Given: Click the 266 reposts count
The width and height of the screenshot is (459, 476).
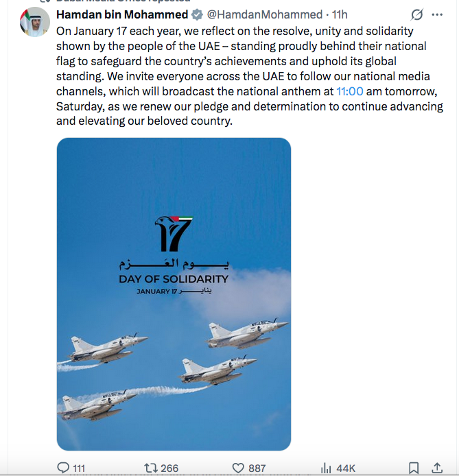Looking at the screenshot, I should [x=169, y=468].
